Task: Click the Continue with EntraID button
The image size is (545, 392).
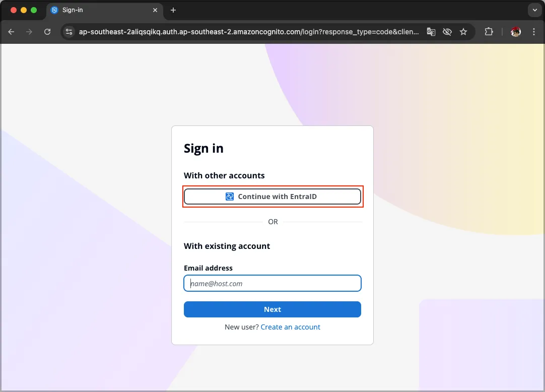Action: coord(272,197)
